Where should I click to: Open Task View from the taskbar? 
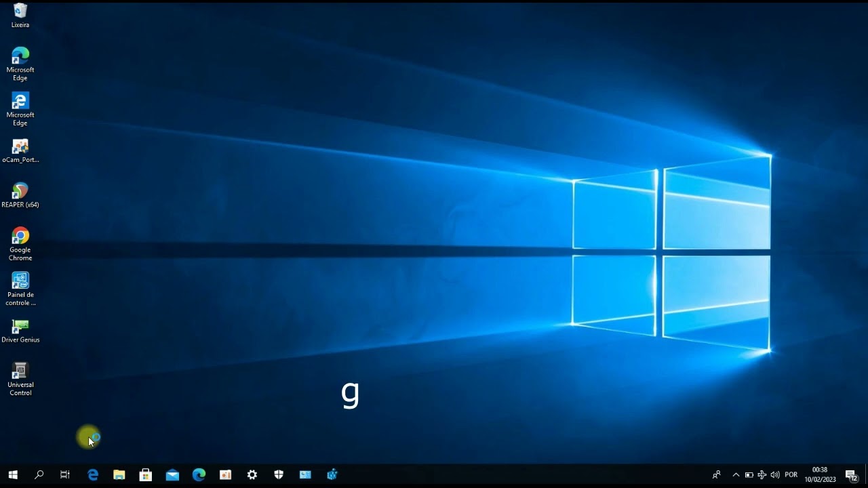click(x=65, y=475)
